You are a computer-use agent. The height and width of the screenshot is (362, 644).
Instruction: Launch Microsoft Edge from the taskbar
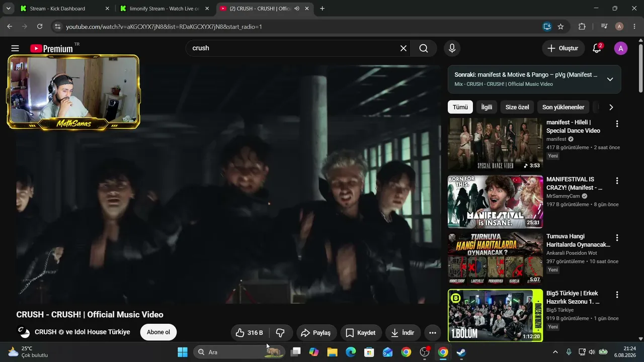point(351,352)
